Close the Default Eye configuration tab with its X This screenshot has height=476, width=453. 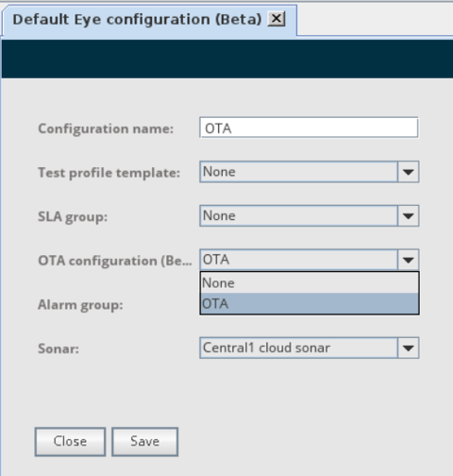[x=277, y=19]
